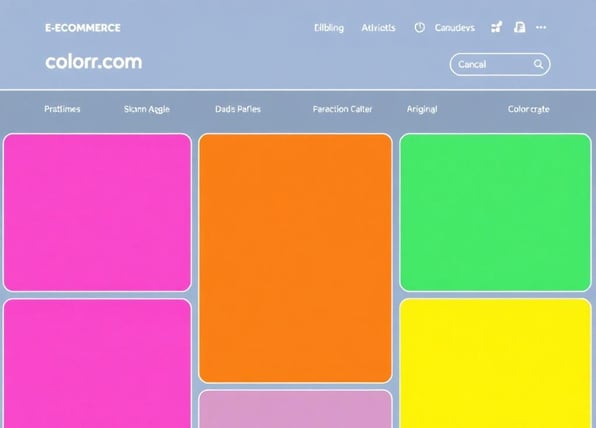Image resolution: width=596 pixels, height=428 pixels.
Task: Select the Canudevs header item
Action: [455, 28]
